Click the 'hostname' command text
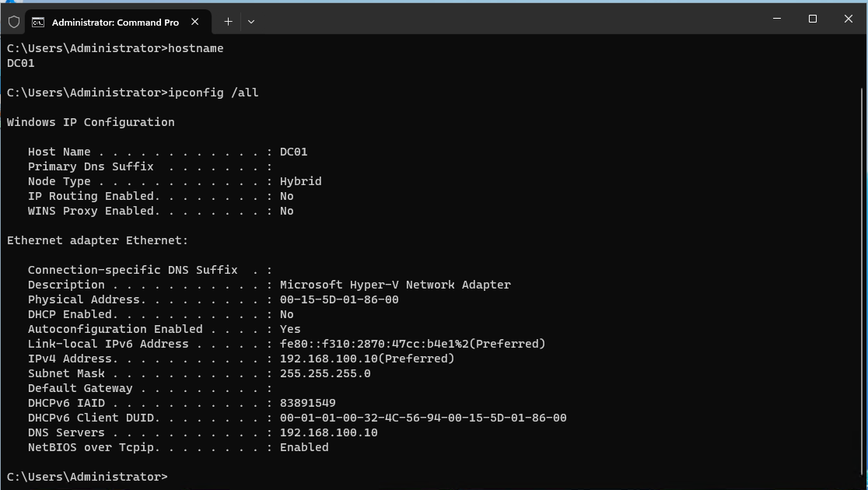 [x=195, y=48]
